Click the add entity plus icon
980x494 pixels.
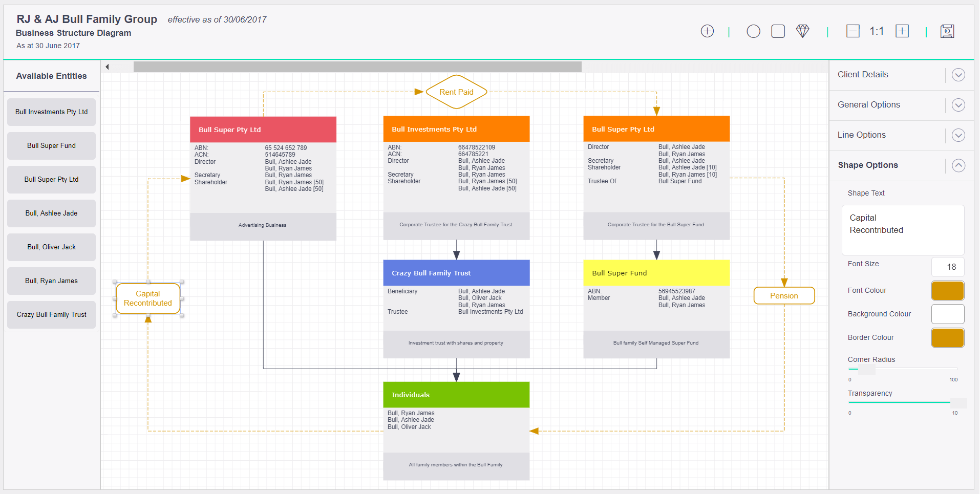click(707, 31)
